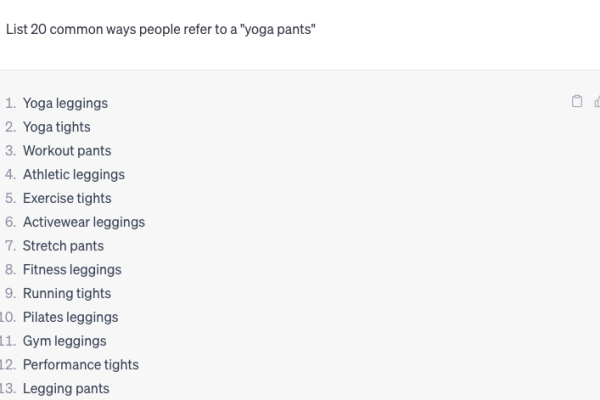This screenshot has height=400, width=600.
Task: Click "Performance tights" in the list
Action: click(x=81, y=364)
